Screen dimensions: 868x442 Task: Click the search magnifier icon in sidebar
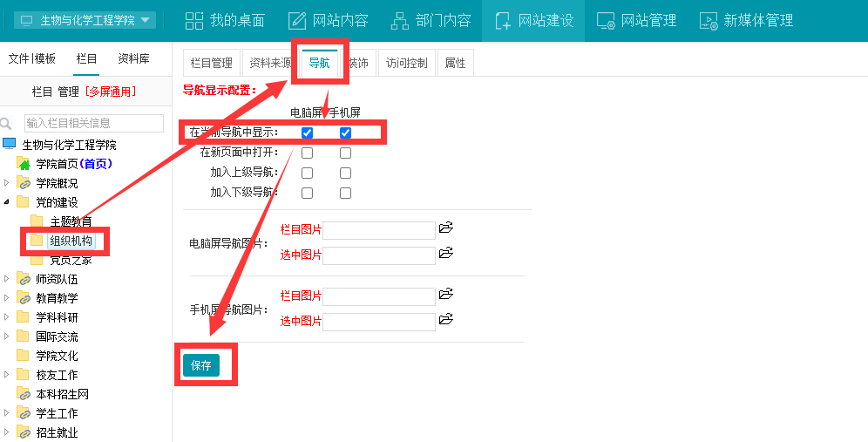pos(8,124)
